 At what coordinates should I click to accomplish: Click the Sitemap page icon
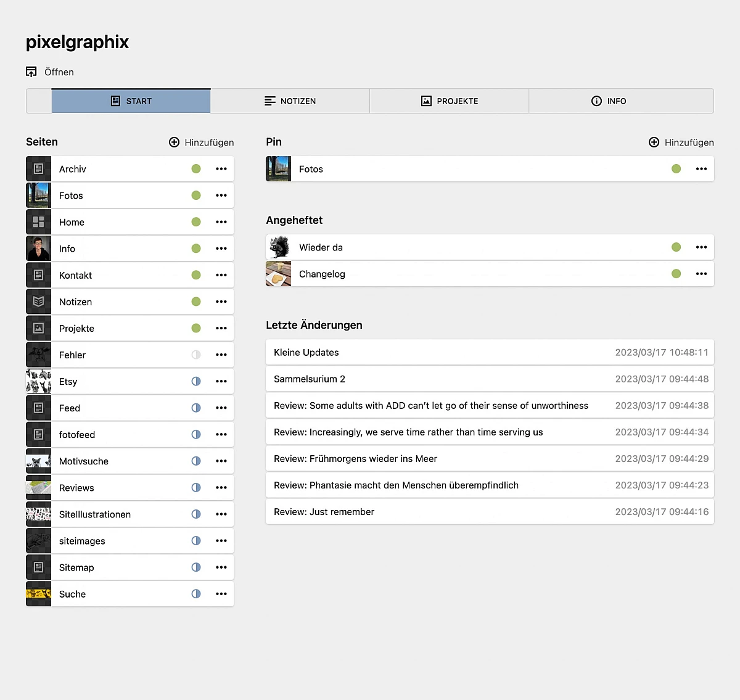pos(38,567)
